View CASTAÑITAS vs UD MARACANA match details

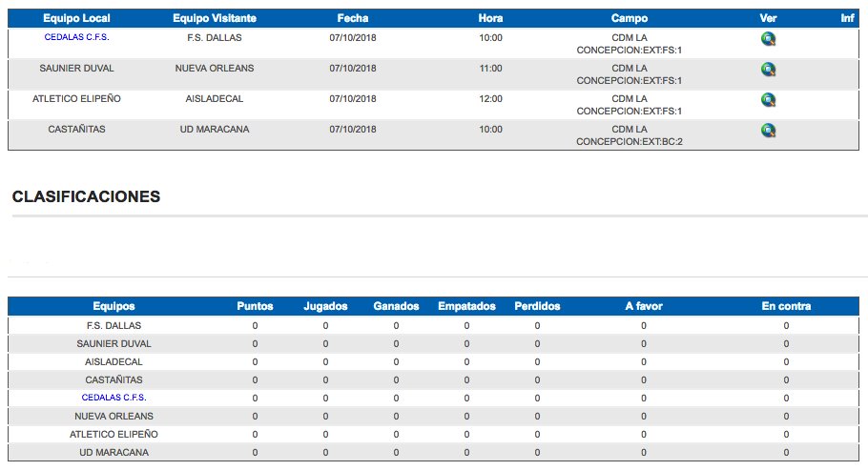click(x=768, y=130)
